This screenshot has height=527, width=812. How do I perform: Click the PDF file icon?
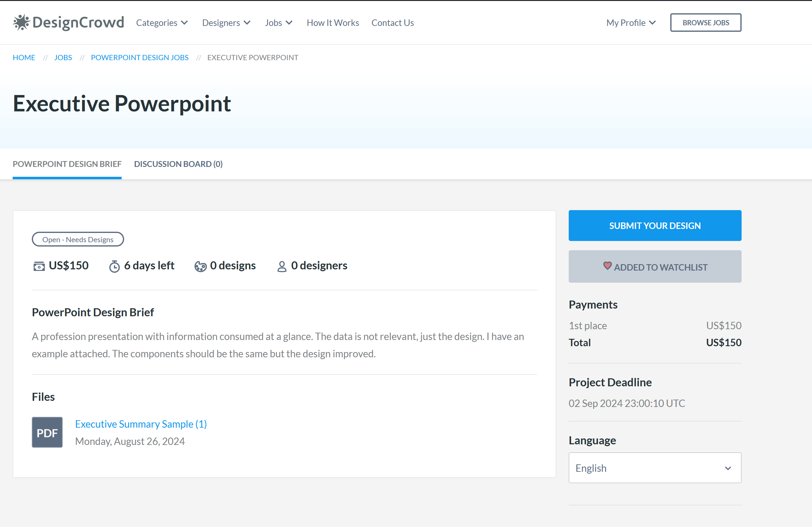point(47,432)
